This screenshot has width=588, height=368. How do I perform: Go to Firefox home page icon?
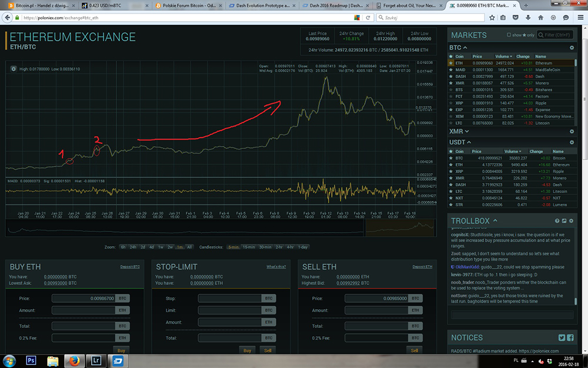click(x=540, y=17)
